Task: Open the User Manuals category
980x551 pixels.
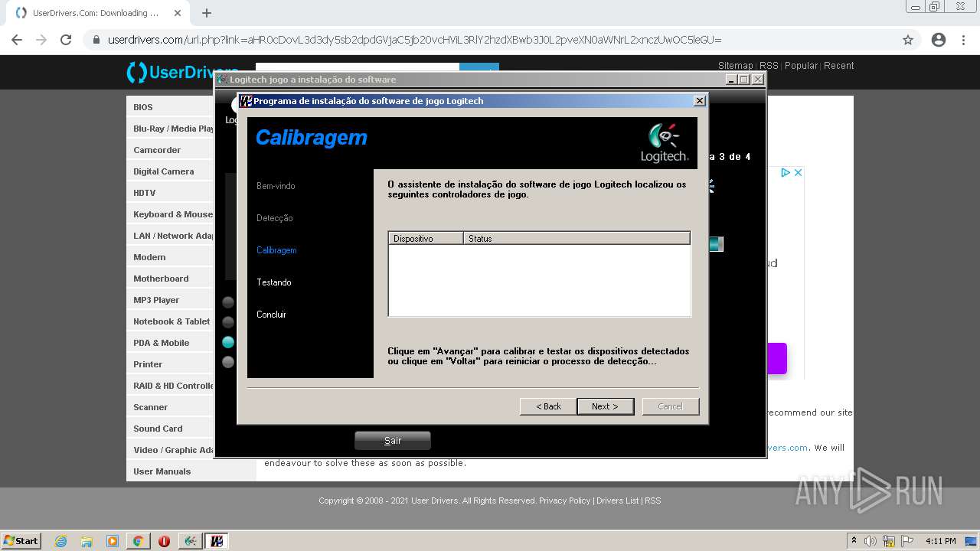Action: coord(162,471)
